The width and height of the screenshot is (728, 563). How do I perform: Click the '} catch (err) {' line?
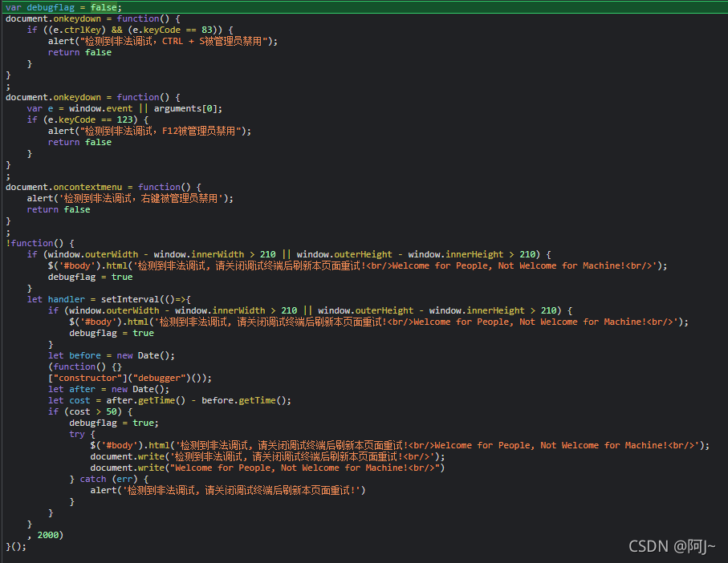click(x=108, y=479)
